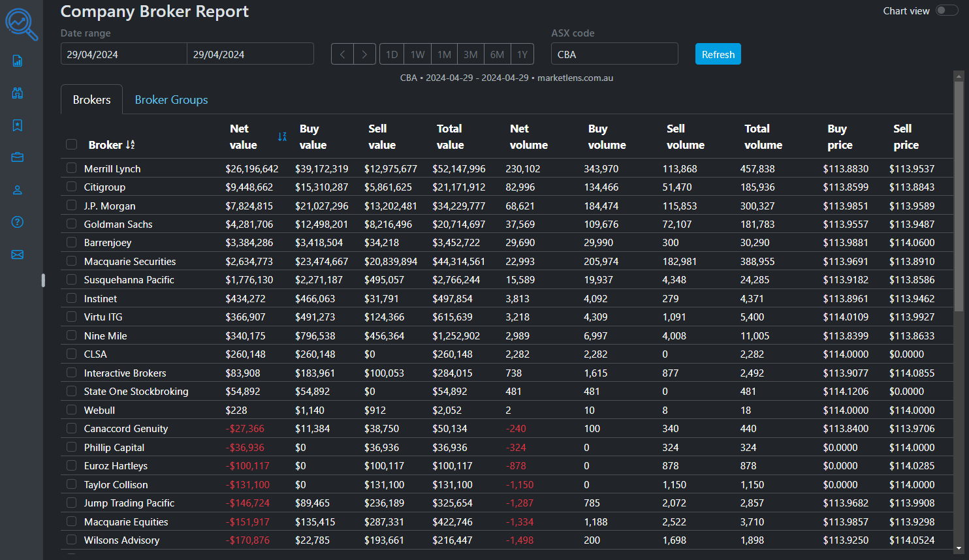Viewport: 969px width, 560px height.
Task: Tick the Merrill Lynch checkbox
Action: coord(72,168)
